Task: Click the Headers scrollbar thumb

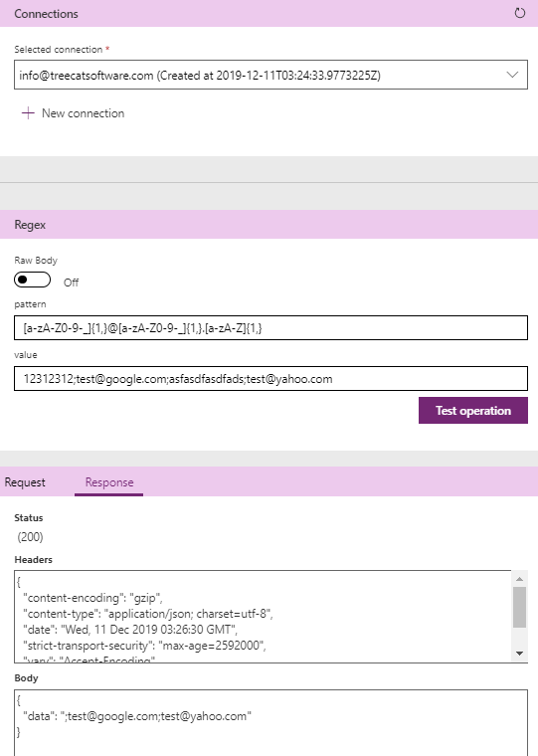Action: [519, 607]
